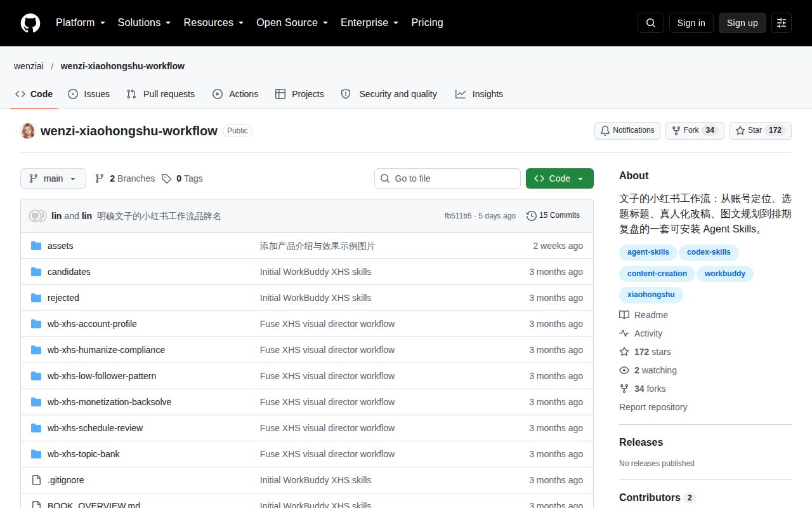Image resolution: width=812 pixels, height=508 pixels.
Task: Click the pulse icon beside Activity
Action: (624, 333)
